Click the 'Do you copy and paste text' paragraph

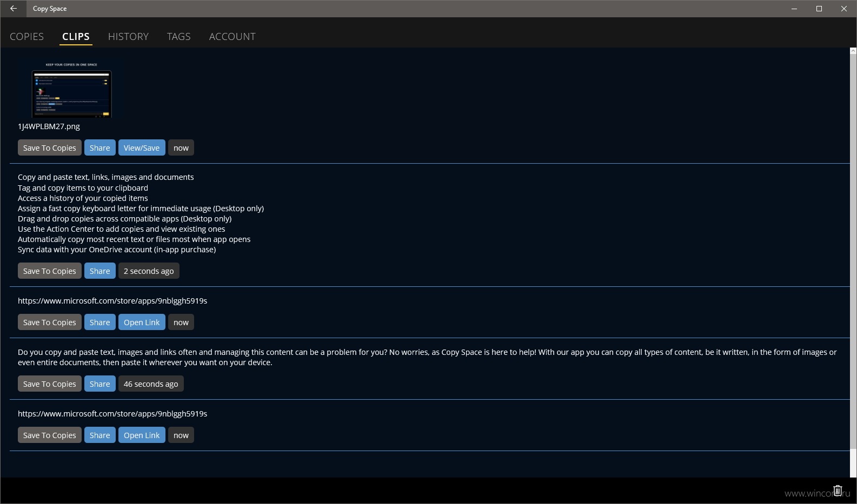(427, 357)
